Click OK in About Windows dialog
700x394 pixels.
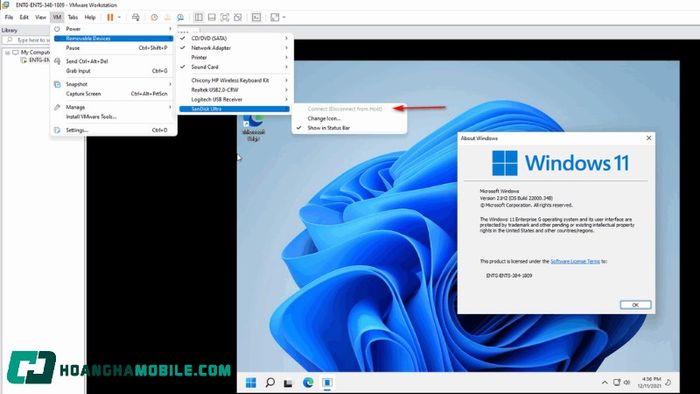pyautogui.click(x=635, y=305)
